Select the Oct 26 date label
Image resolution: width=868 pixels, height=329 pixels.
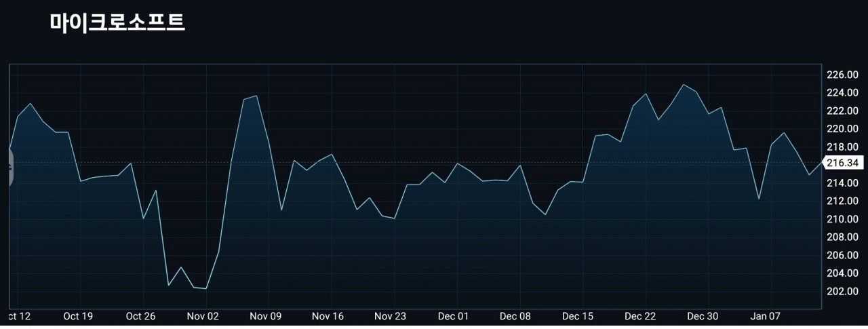click(x=141, y=316)
